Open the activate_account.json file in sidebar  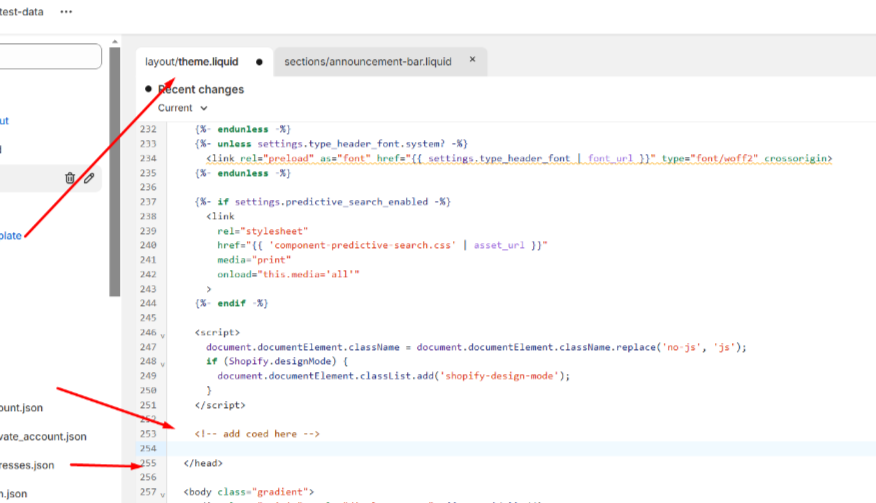tap(43, 436)
